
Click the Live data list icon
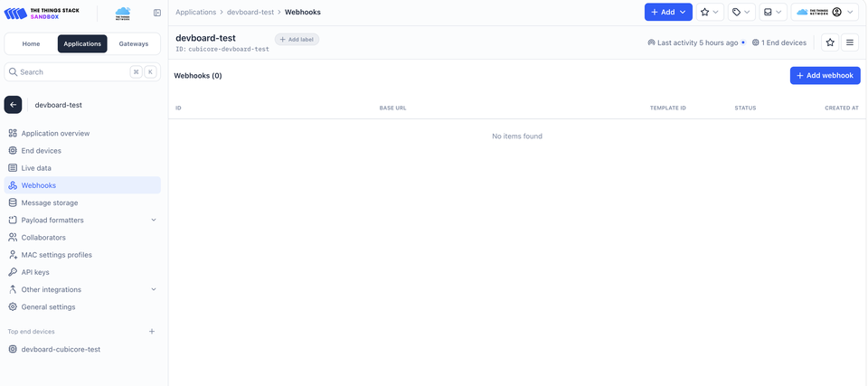coord(13,168)
